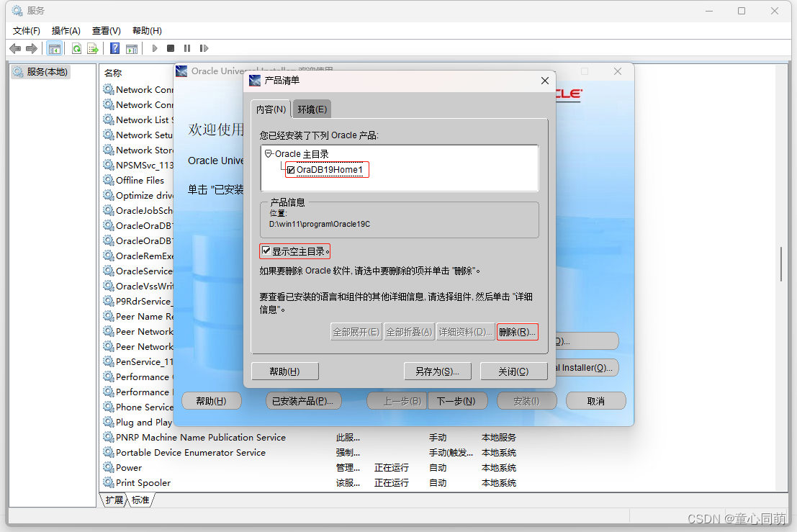
Task: Click 帮助(H) in Oracle Universal Installer window
Action: coord(211,401)
